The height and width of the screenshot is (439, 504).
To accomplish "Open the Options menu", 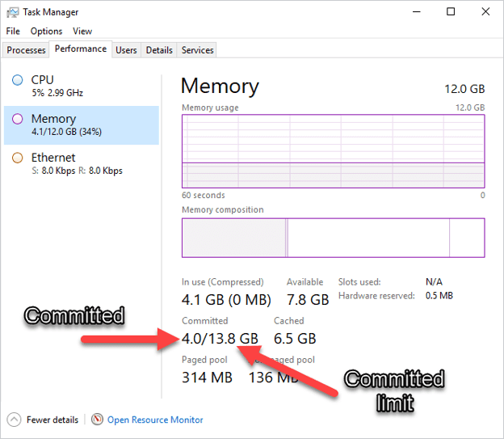I will (x=46, y=32).
